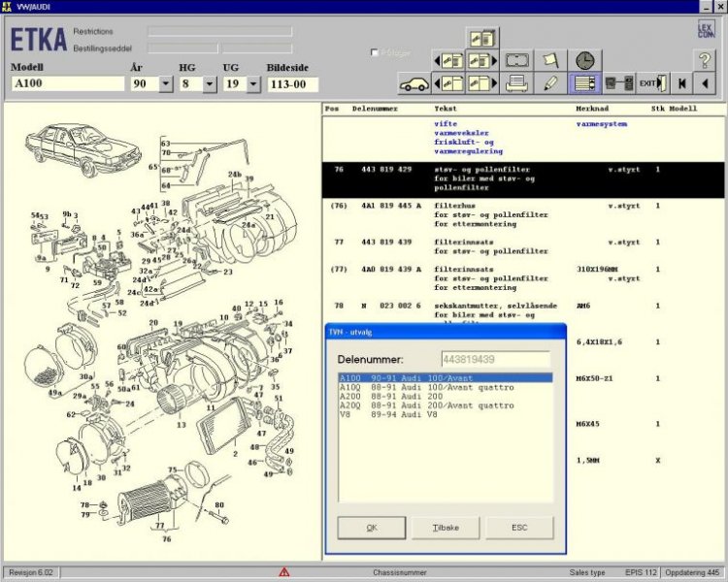Jump to first page arrow icon
The height and width of the screenshot is (582, 728).
(682, 83)
